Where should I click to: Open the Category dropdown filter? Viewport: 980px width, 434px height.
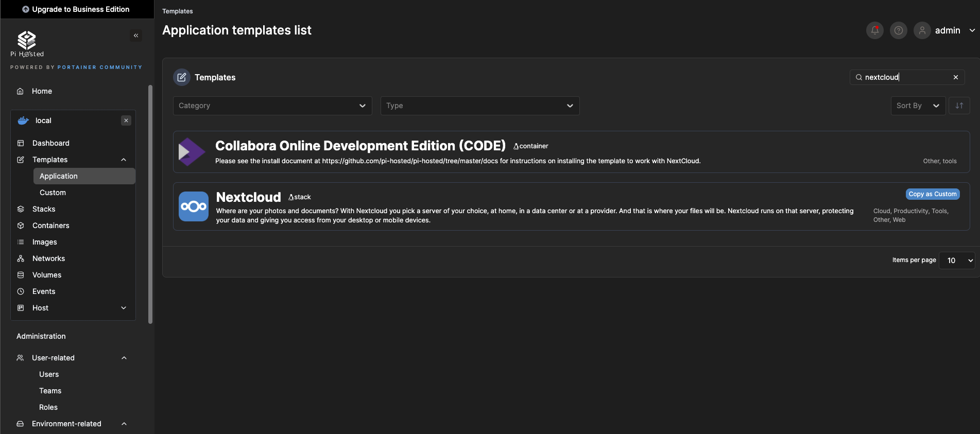[272, 106]
